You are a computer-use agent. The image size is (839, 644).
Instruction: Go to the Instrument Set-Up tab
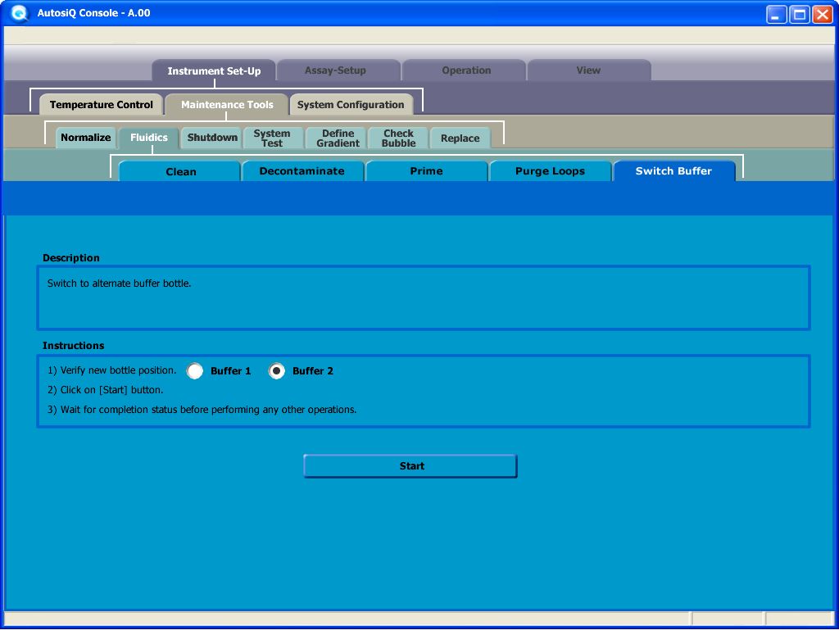pyautogui.click(x=214, y=71)
